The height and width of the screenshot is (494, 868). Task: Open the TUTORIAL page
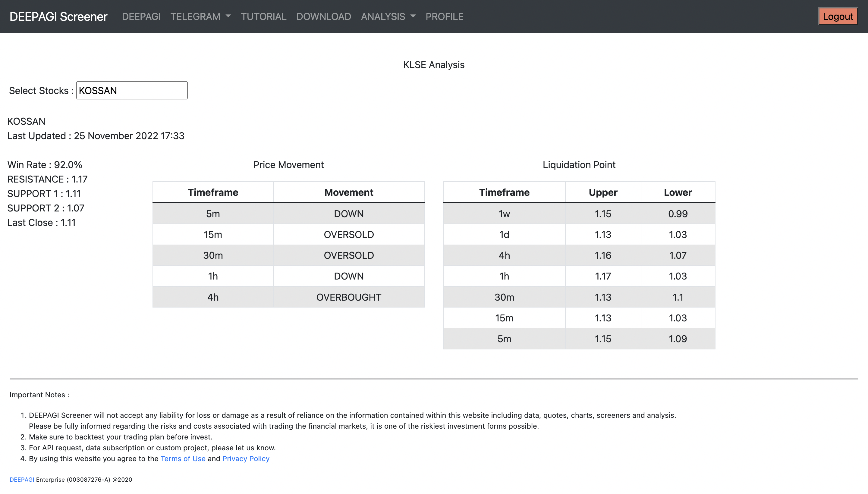pos(263,16)
